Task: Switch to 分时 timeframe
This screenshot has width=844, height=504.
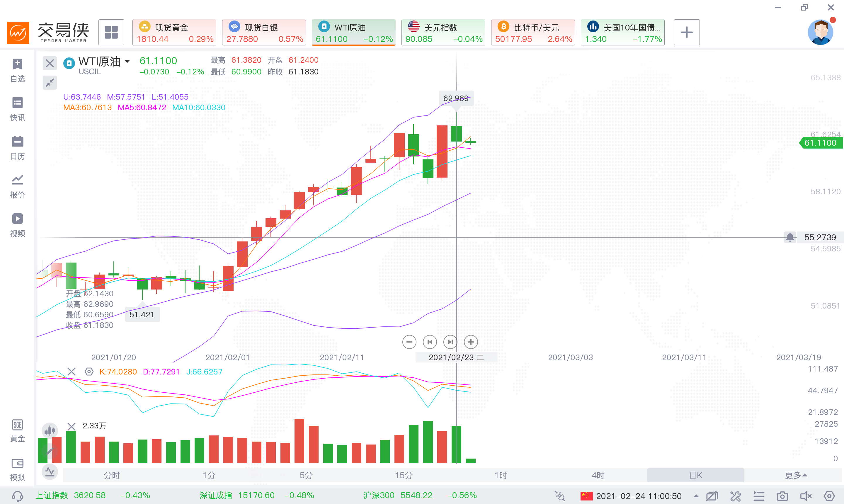Action: click(112, 475)
